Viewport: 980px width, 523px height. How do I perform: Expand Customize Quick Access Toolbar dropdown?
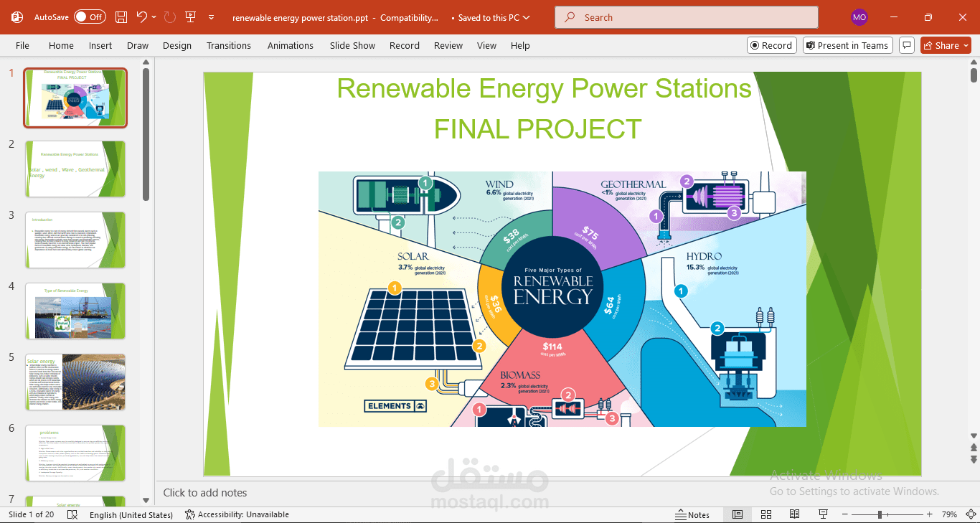(x=211, y=17)
